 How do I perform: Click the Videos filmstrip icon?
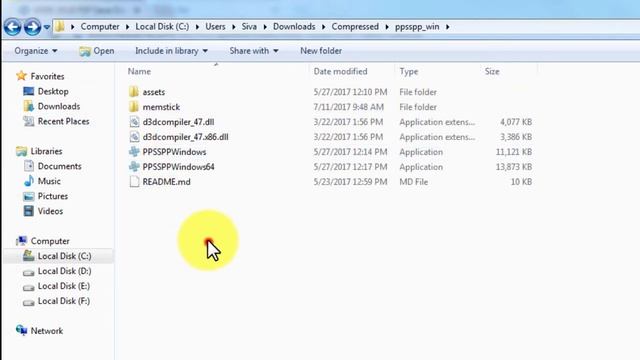point(29,211)
